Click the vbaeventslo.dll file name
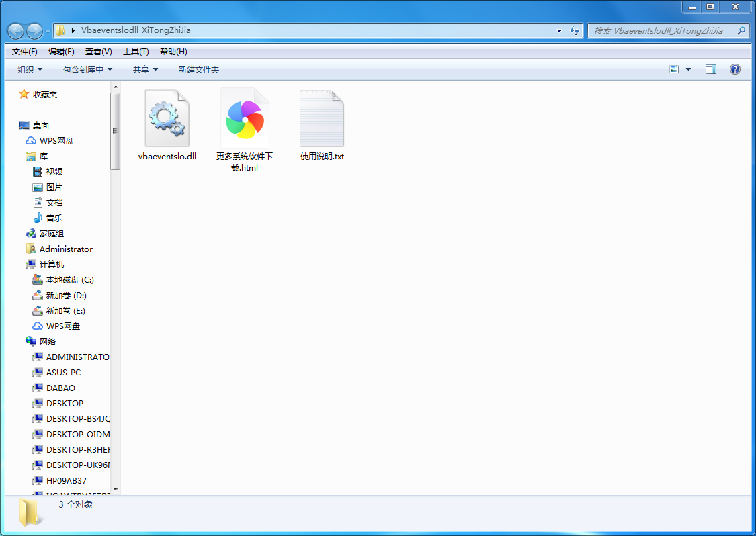Screen dimensions: 756x536 tap(167, 157)
